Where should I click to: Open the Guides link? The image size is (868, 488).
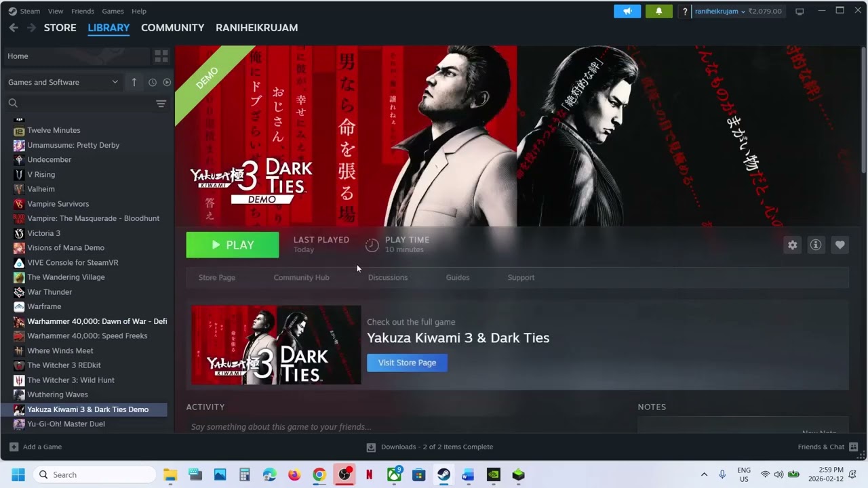458,277
